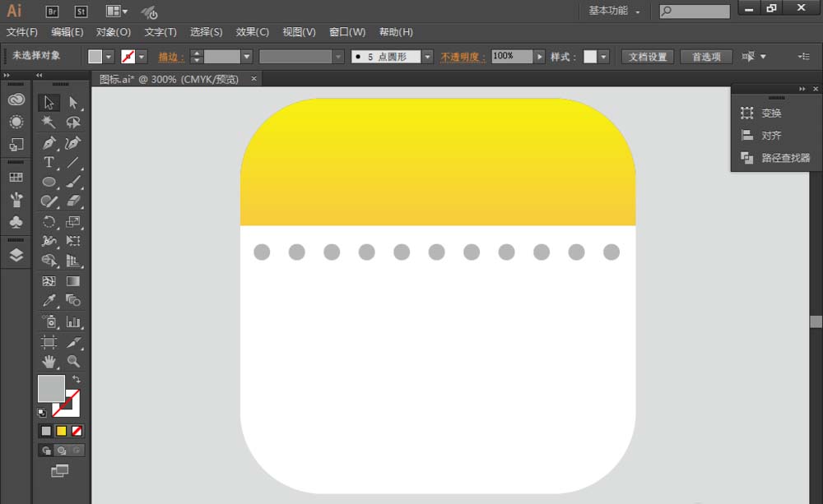Set paint mode to Gradient
The width and height of the screenshot is (823, 504).
pos(62,431)
